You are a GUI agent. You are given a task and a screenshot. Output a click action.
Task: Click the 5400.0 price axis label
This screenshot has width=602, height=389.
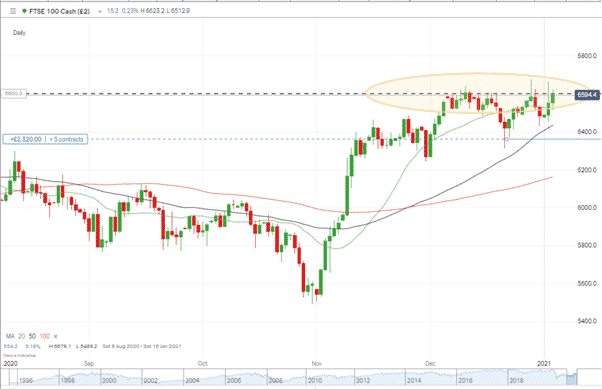(587, 321)
